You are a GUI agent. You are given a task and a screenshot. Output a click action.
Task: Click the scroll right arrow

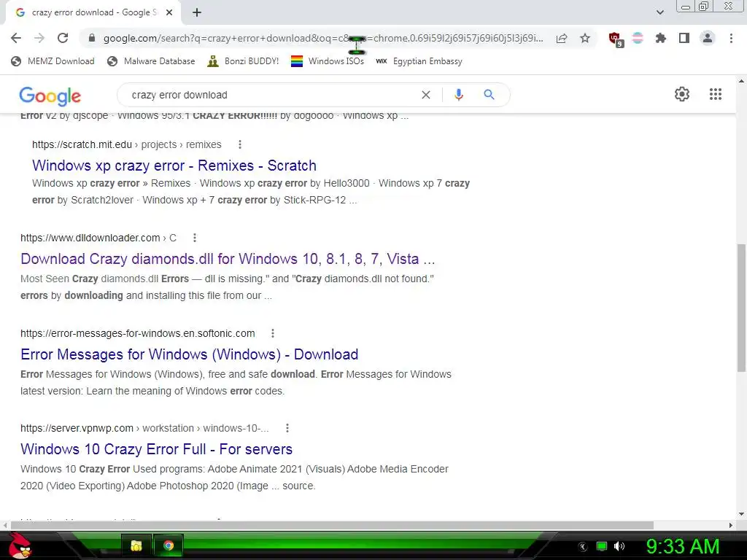(731, 525)
